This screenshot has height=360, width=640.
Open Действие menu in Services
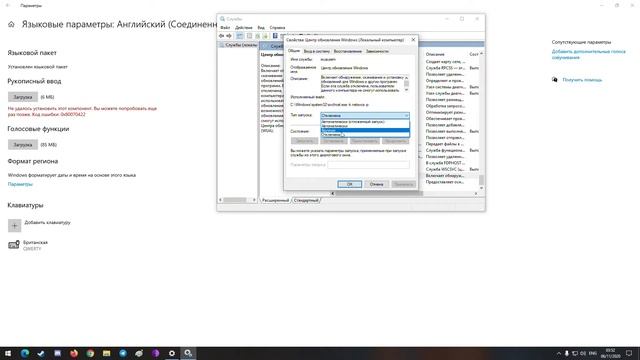[244, 27]
